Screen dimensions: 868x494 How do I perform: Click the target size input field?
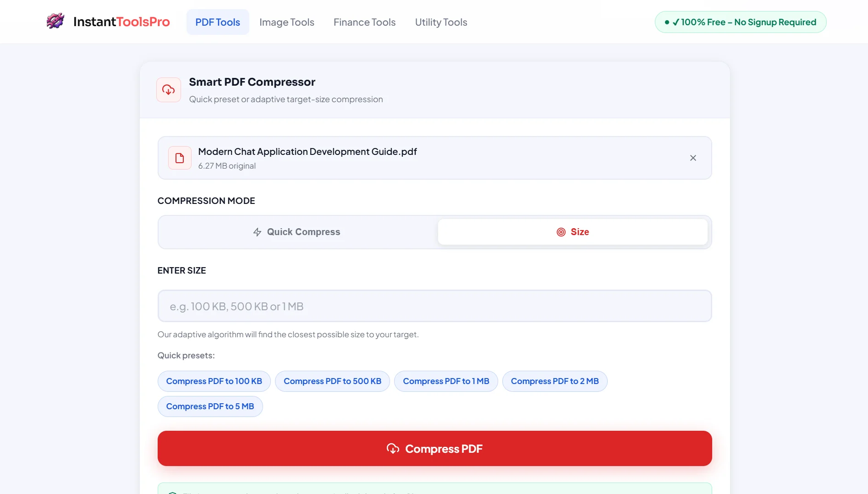(434, 306)
